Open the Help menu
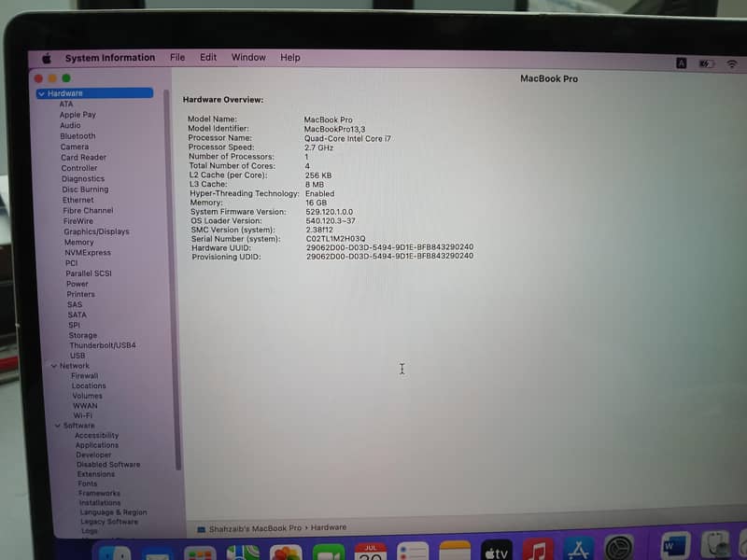Viewport: 747px width, 560px height. (x=289, y=57)
